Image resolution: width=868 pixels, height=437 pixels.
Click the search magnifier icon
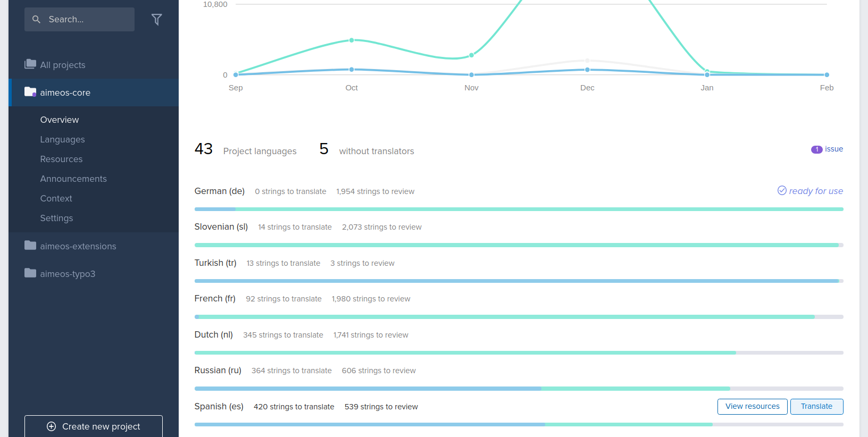tap(36, 19)
